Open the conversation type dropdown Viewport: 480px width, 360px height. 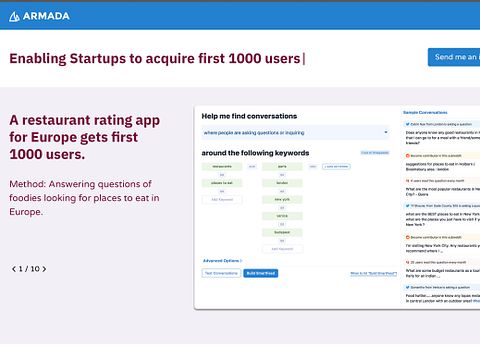(x=295, y=133)
